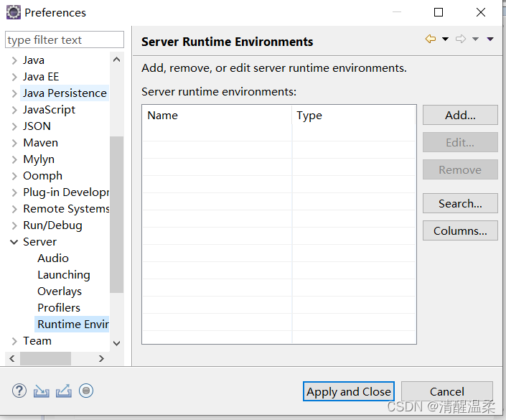The width and height of the screenshot is (506, 420).
Task: Select Runtime Environments in the tree
Action: tap(72, 325)
